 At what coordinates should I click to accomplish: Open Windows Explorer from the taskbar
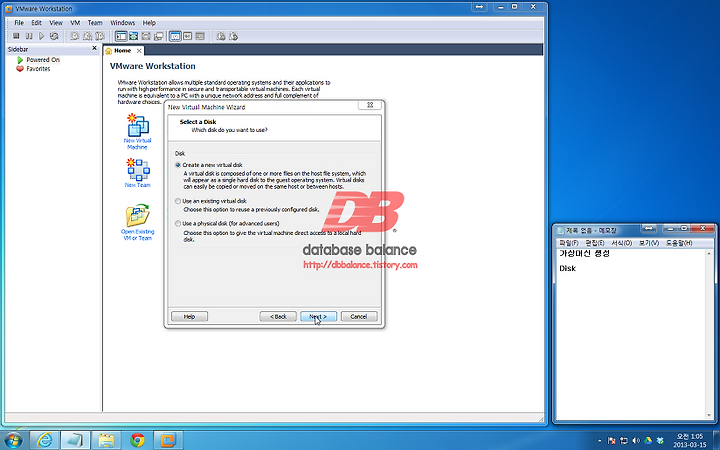coord(106,440)
